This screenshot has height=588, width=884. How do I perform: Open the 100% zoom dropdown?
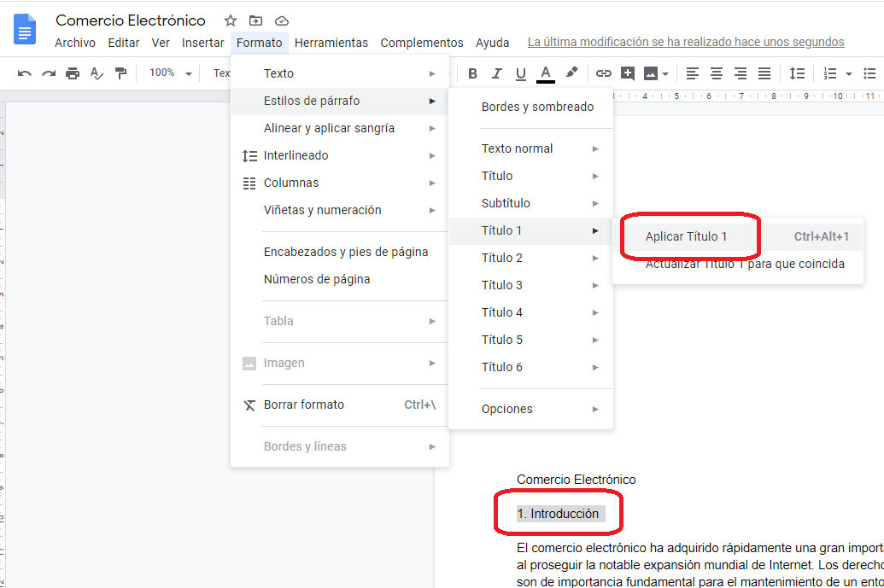171,73
